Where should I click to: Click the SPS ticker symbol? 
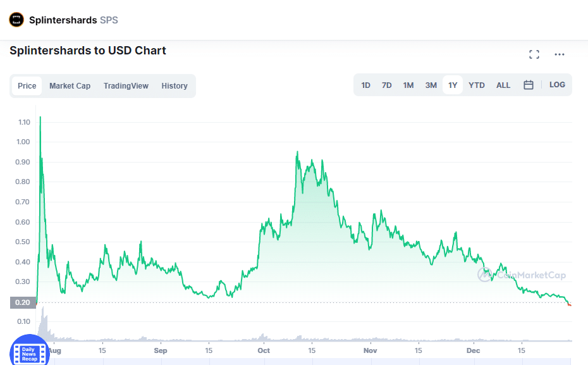(x=109, y=20)
